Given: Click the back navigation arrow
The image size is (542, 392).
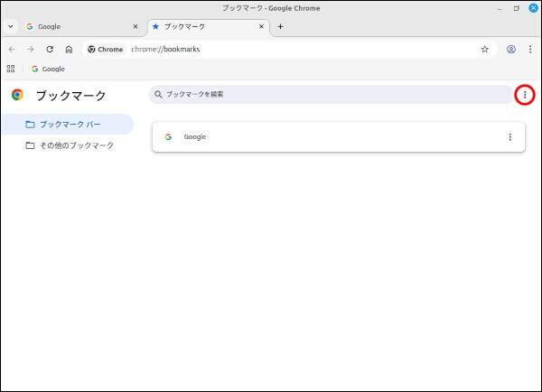Looking at the screenshot, I should (12, 49).
